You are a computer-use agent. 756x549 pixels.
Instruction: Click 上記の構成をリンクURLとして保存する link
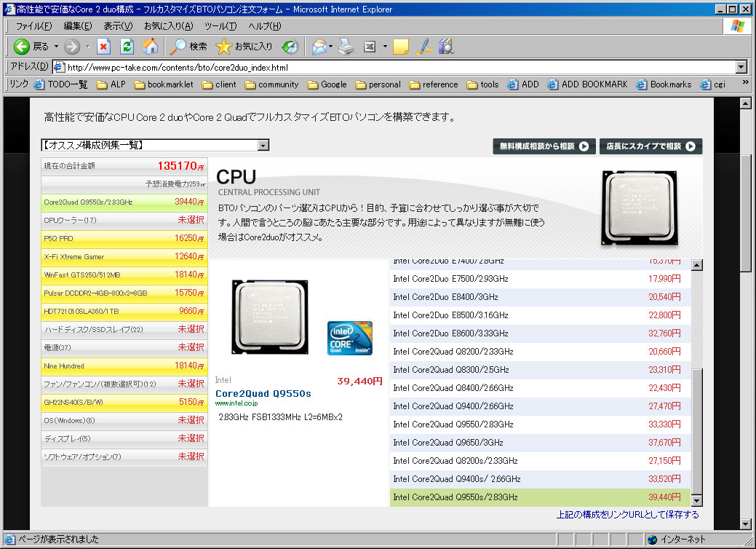[627, 515]
